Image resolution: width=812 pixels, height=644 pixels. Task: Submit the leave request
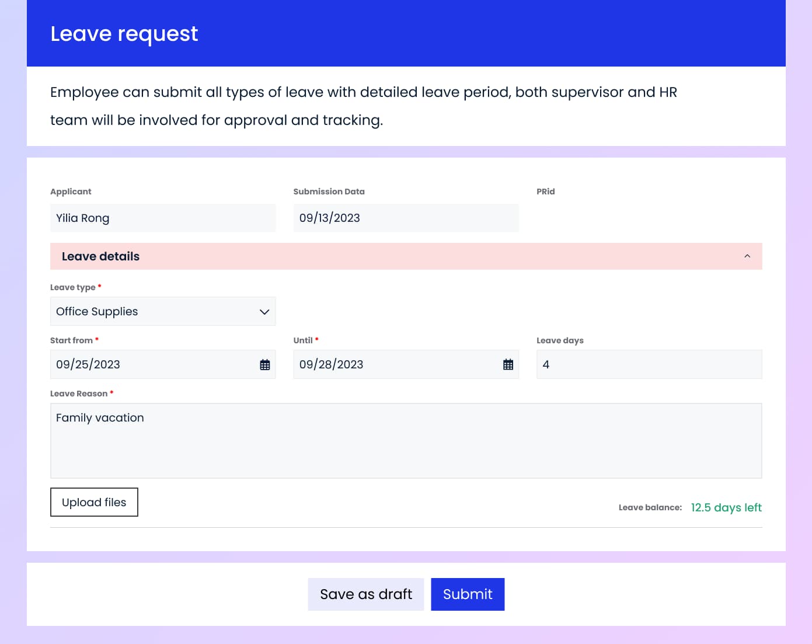click(x=468, y=594)
